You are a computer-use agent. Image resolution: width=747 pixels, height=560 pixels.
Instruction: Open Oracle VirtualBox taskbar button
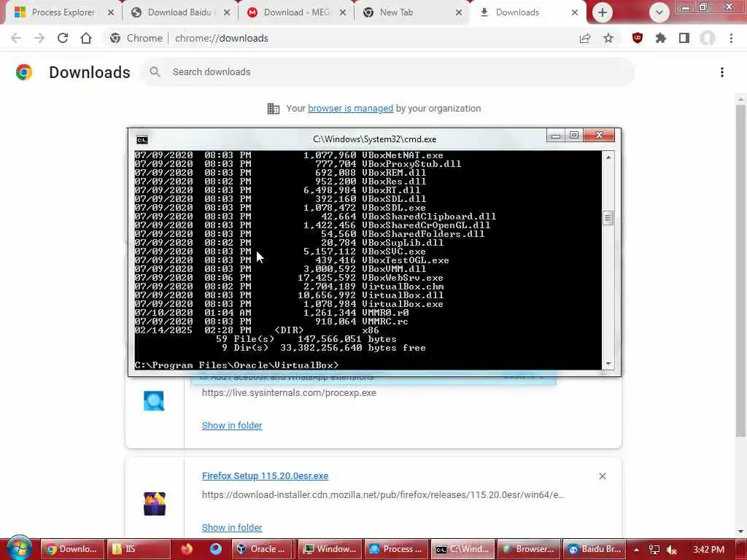click(x=263, y=549)
